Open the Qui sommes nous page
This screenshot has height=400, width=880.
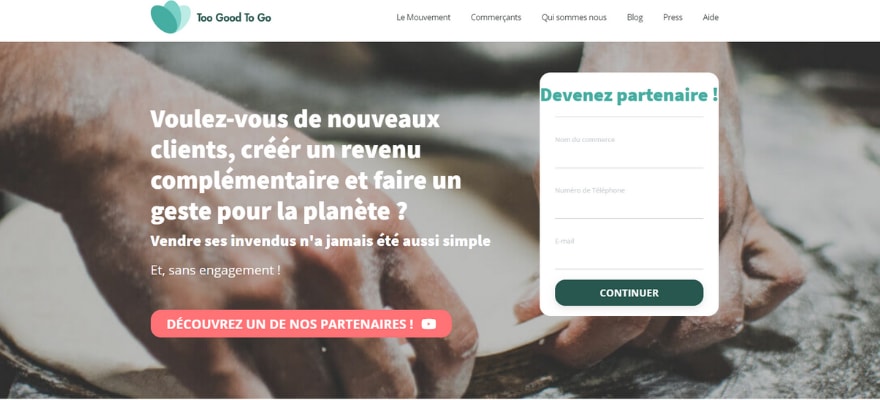coord(574,17)
